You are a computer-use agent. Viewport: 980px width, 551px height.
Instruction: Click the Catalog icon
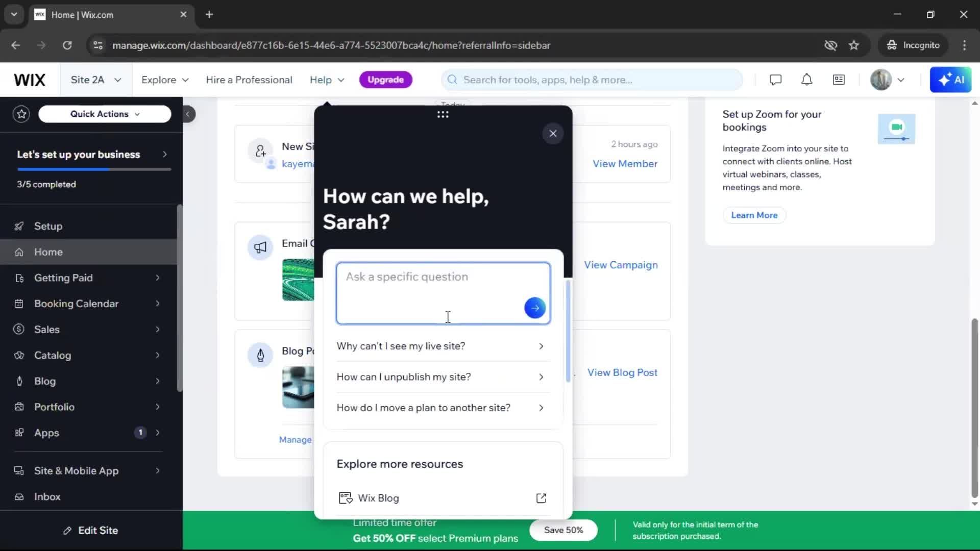pos(19,355)
